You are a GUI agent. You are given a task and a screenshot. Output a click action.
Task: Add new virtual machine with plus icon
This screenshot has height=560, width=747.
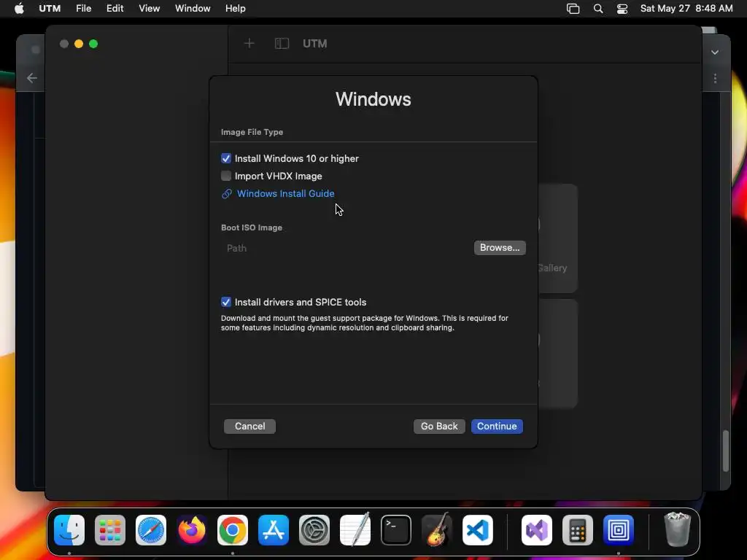pyautogui.click(x=249, y=44)
